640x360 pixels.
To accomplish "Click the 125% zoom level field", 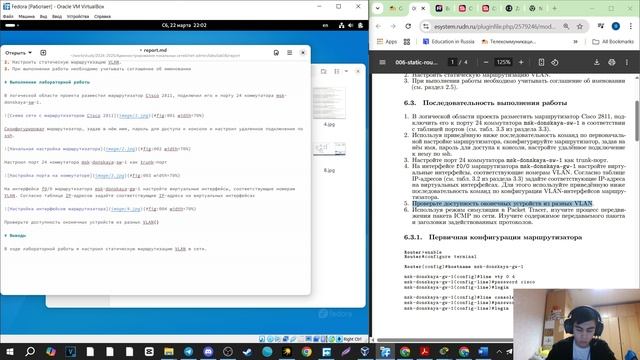I will click(x=503, y=62).
